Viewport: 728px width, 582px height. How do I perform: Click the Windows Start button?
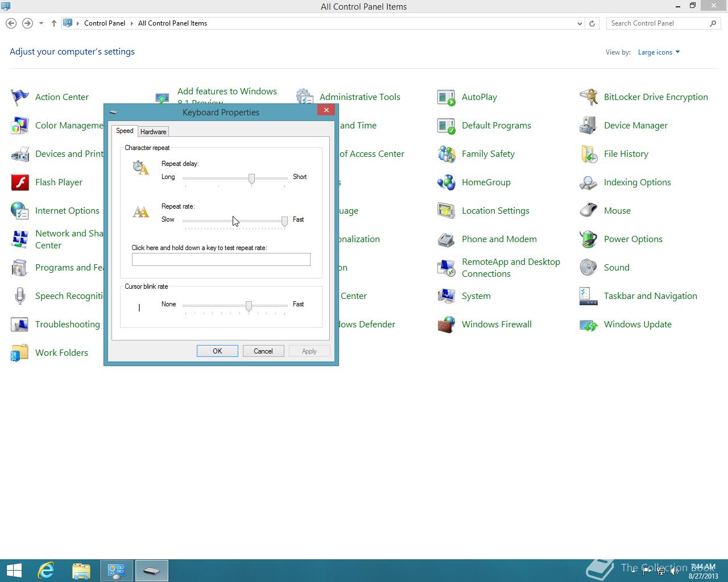click(x=14, y=571)
